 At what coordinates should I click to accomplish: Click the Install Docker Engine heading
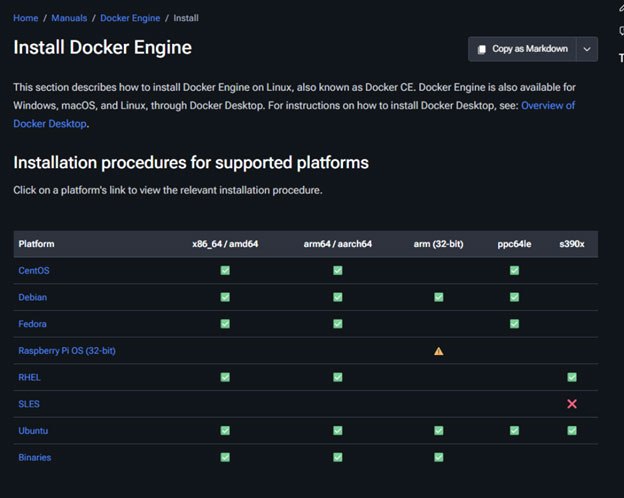point(103,47)
